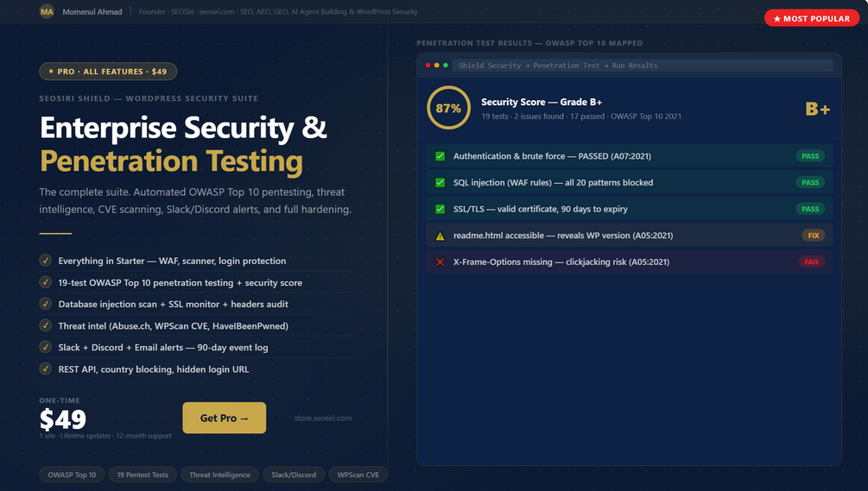Click checkmark next to Threat intel feature
The height and width of the screenshot is (491, 868).
click(x=45, y=325)
